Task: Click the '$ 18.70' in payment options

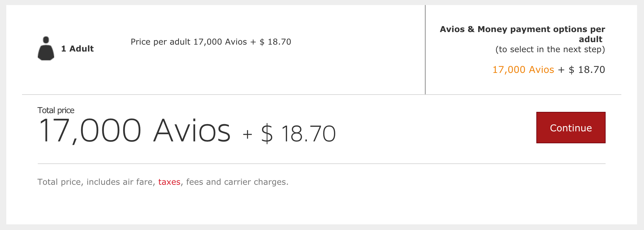Action: [587, 69]
